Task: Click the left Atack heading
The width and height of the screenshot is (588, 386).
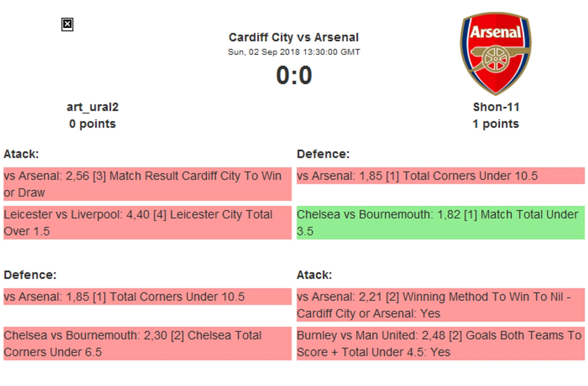Action: (x=21, y=154)
